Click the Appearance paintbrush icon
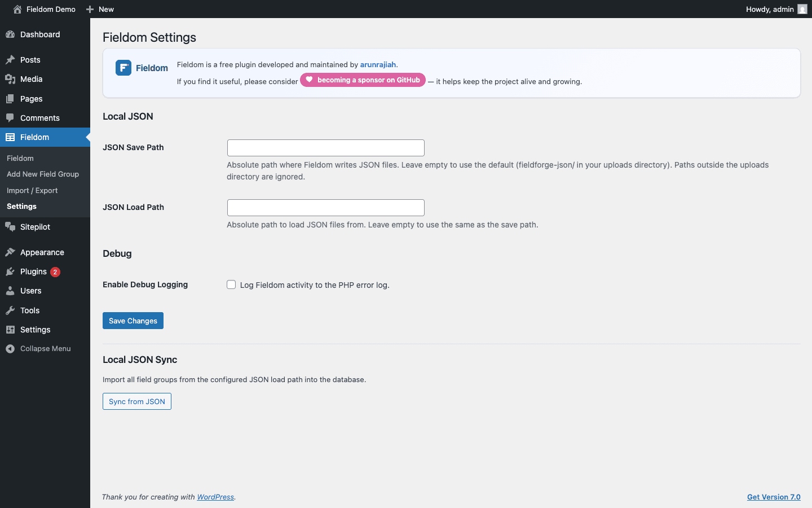Screen dimensions: 812x508 pyautogui.click(x=10, y=252)
